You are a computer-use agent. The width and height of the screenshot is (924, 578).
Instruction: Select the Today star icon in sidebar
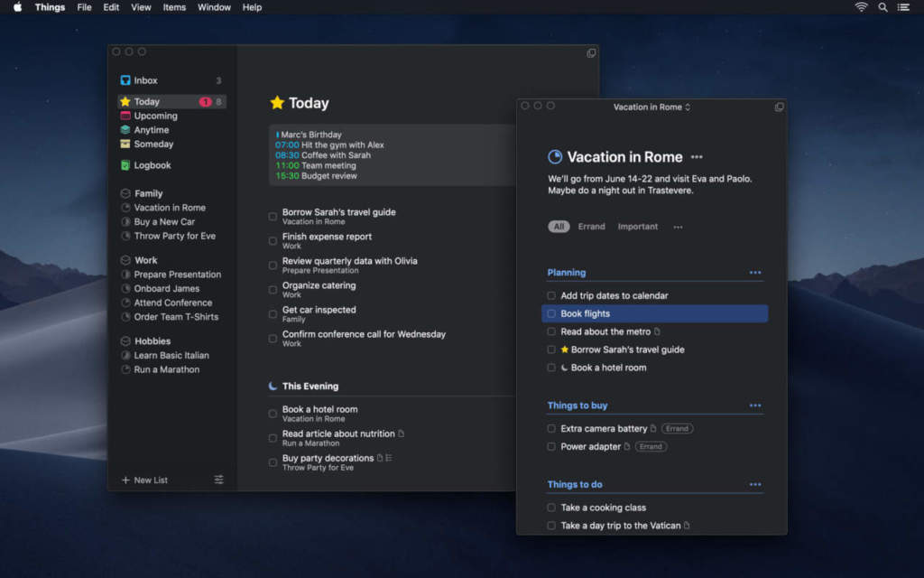pyautogui.click(x=125, y=102)
